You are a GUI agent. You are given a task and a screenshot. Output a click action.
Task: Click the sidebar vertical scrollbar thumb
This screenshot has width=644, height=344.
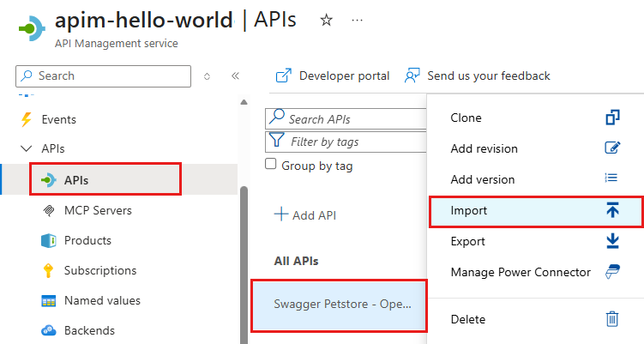click(x=244, y=265)
